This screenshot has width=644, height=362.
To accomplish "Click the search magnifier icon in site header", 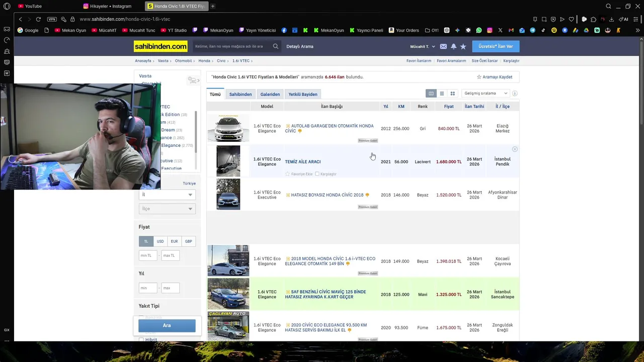I will click(276, 46).
